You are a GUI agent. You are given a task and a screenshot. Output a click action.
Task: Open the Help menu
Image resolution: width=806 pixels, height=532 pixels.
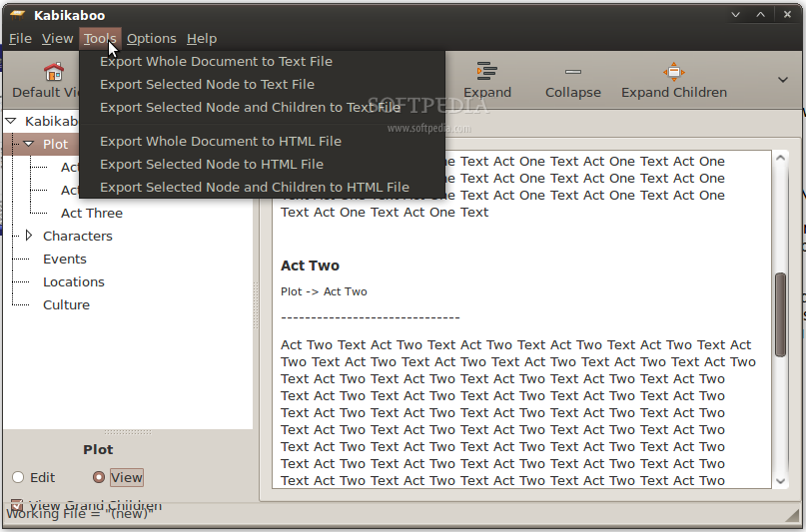click(201, 38)
